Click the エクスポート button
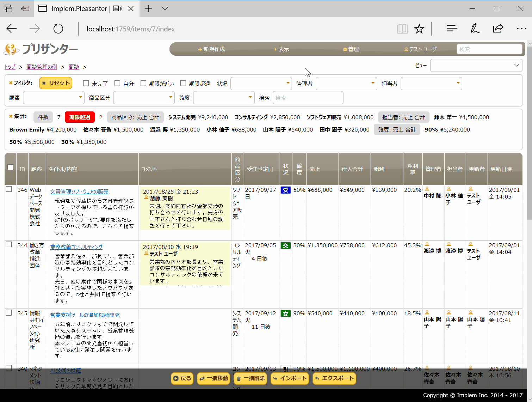The height and width of the screenshot is (402, 532). (334, 378)
